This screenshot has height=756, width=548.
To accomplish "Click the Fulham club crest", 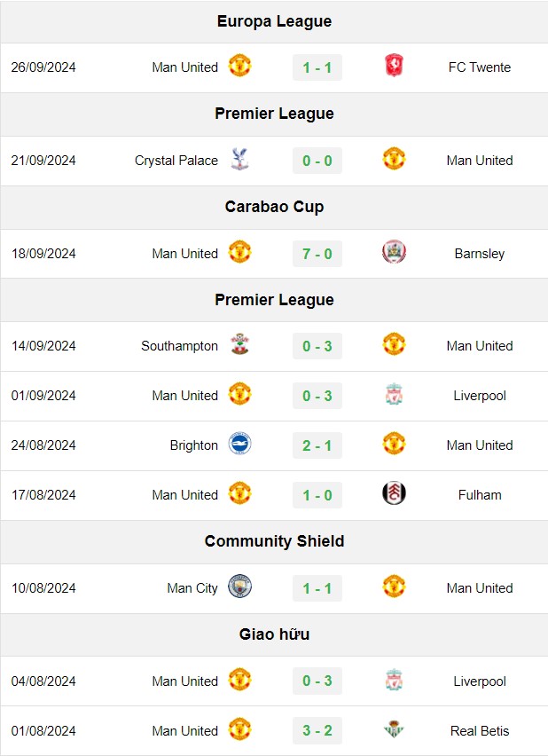I will coord(394,493).
